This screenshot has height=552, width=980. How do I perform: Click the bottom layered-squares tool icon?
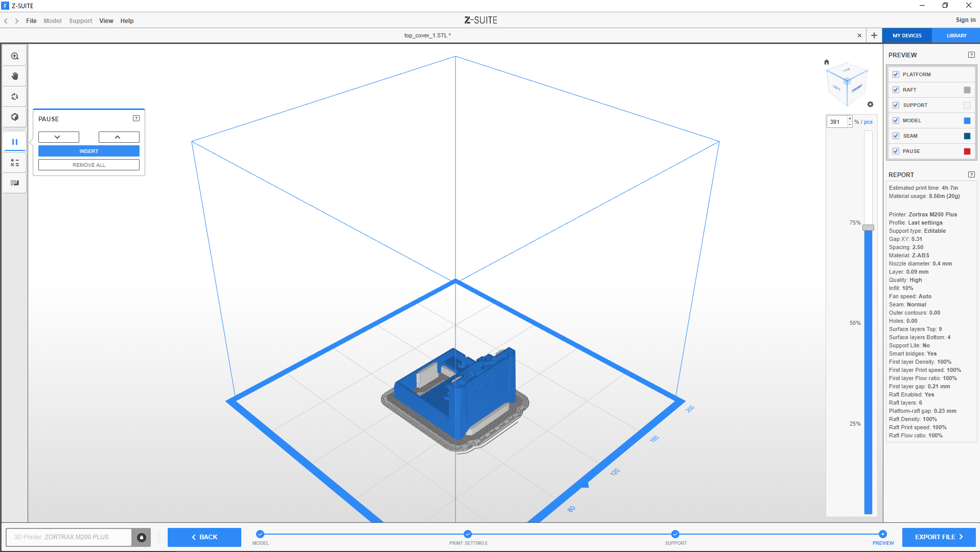pyautogui.click(x=15, y=183)
